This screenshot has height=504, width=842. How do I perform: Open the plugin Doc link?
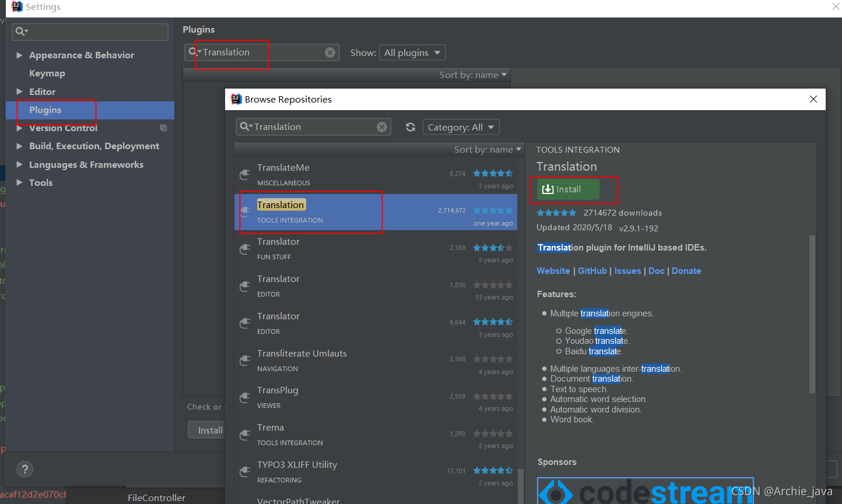(657, 271)
